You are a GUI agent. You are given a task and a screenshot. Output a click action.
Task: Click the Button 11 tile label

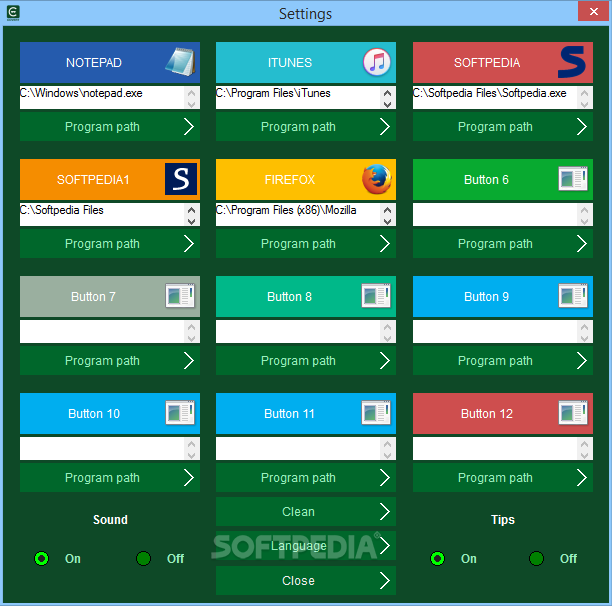tap(289, 414)
